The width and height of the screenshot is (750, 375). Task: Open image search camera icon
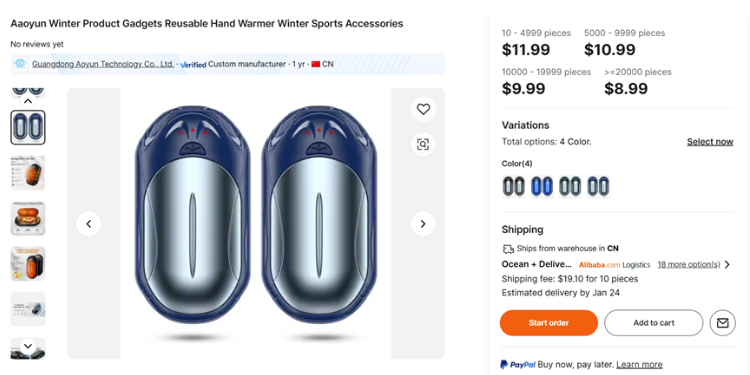click(x=423, y=144)
